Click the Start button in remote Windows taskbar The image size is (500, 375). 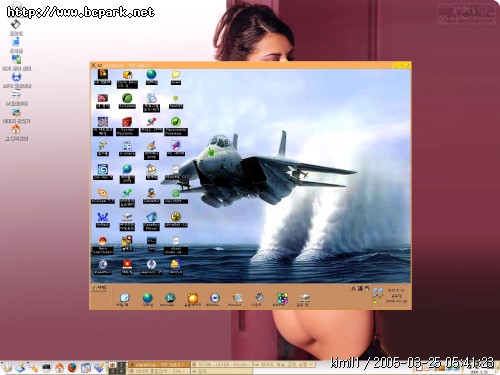point(98,288)
